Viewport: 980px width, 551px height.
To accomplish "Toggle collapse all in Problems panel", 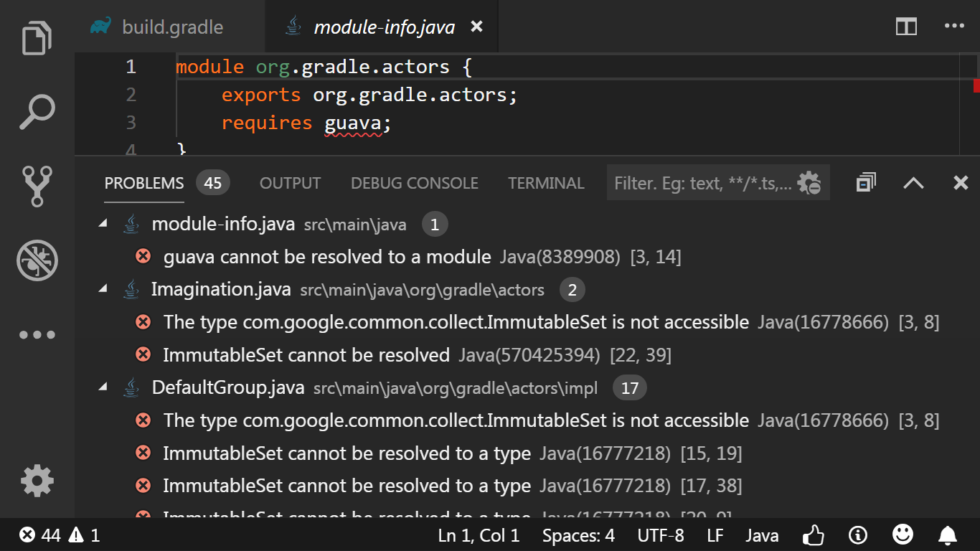I will (x=864, y=182).
